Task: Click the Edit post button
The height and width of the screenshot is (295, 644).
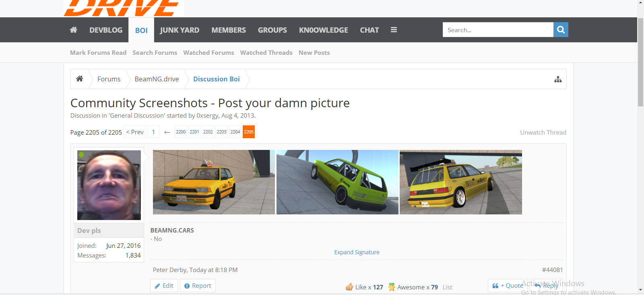Action: point(164,286)
